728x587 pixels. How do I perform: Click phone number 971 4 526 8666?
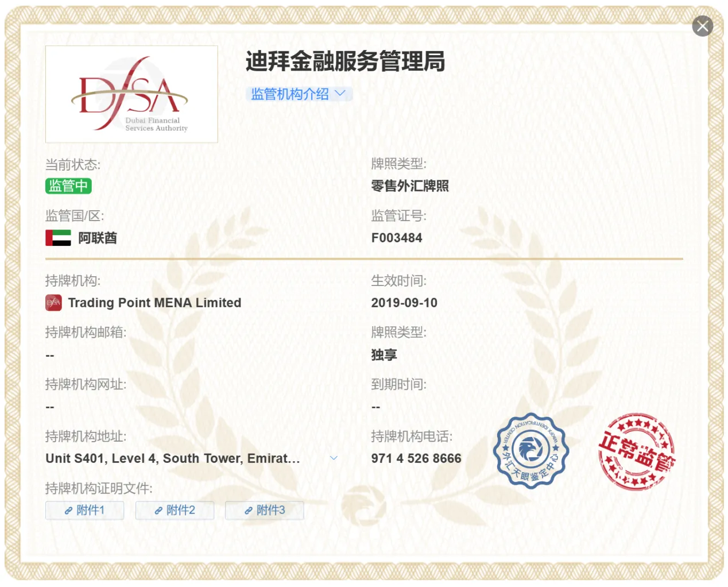[416, 458]
